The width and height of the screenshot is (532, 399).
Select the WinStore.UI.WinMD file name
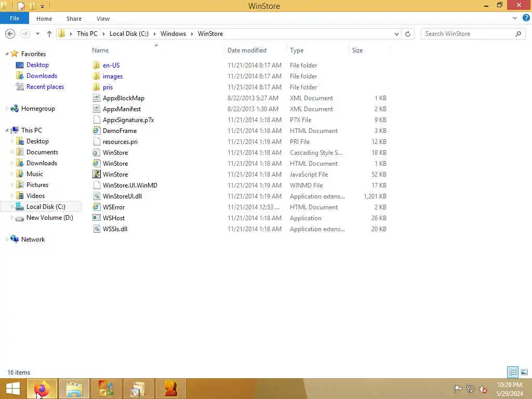pos(130,185)
